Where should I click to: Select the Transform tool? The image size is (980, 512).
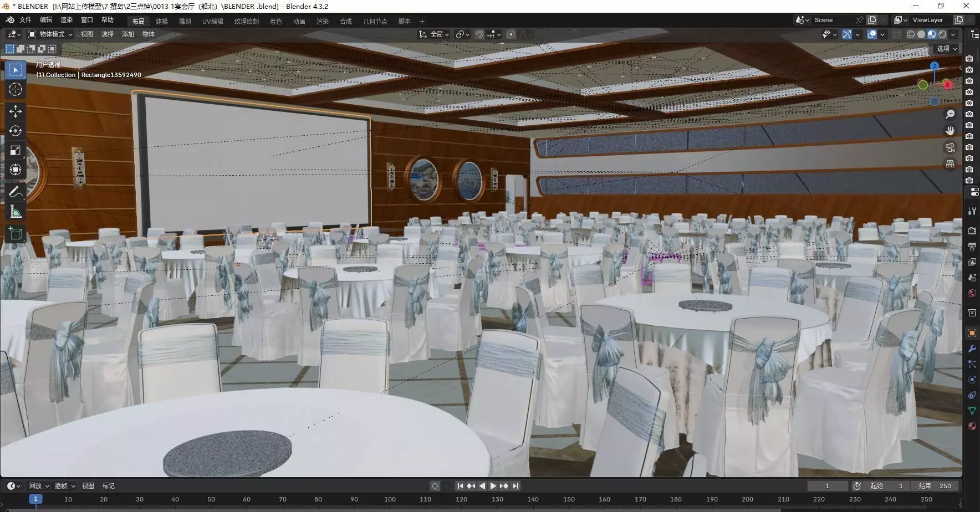(16, 170)
